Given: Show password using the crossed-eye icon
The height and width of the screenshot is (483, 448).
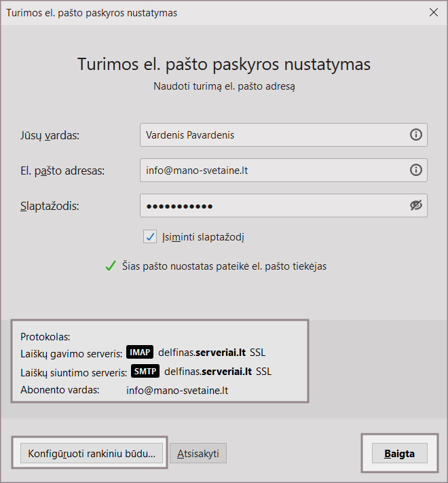Looking at the screenshot, I should 416,205.
